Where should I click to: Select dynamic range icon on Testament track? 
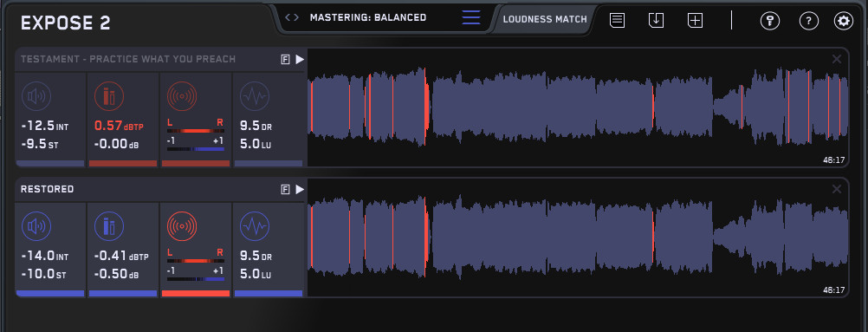click(255, 96)
